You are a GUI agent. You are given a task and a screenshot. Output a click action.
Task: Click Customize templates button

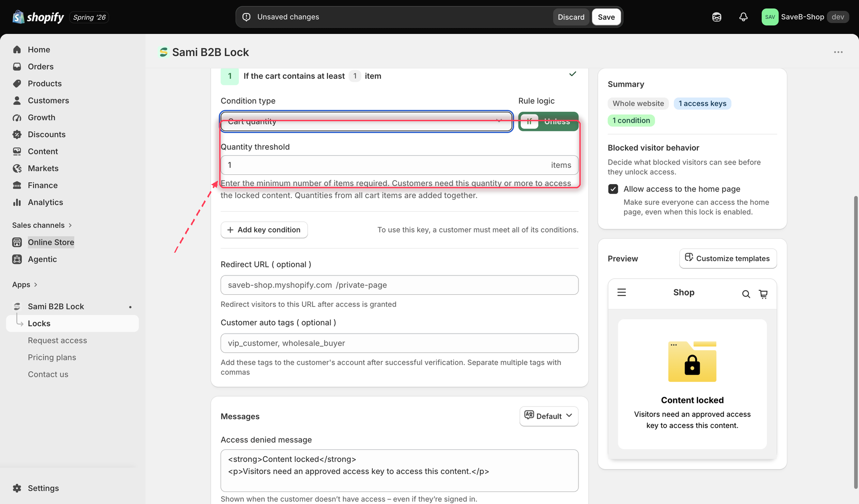click(x=727, y=258)
